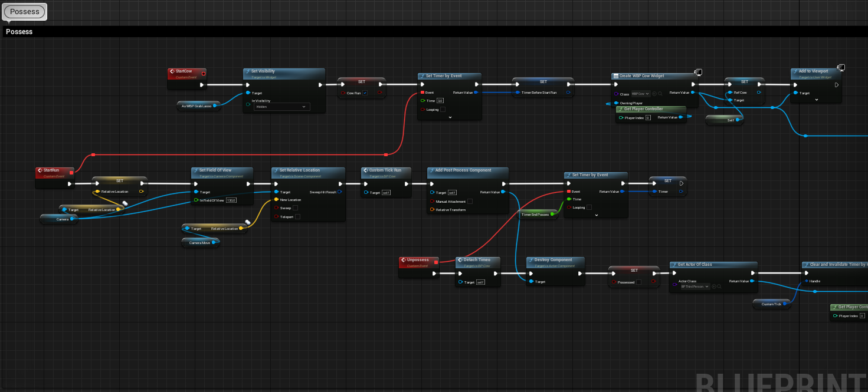Open the WBP Cow class dropdown
Image resolution: width=868 pixels, height=392 pixels.
pos(640,94)
